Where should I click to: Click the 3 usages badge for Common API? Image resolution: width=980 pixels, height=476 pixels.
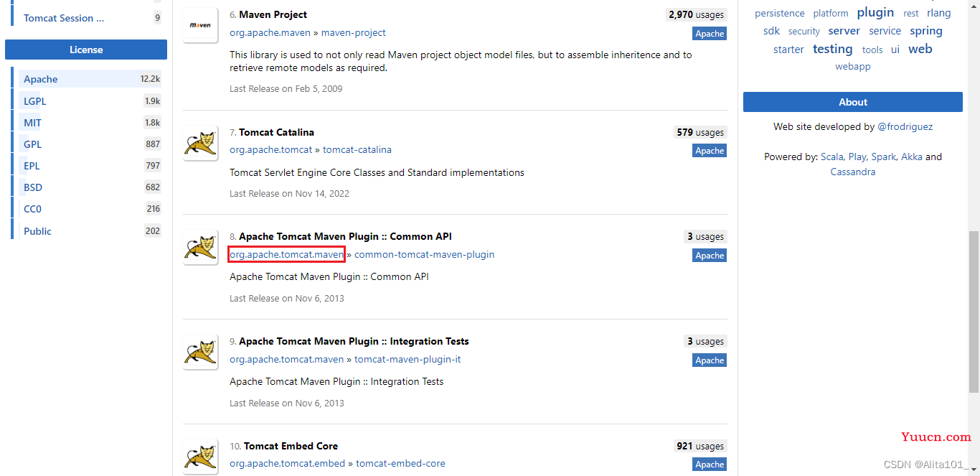tap(705, 236)
